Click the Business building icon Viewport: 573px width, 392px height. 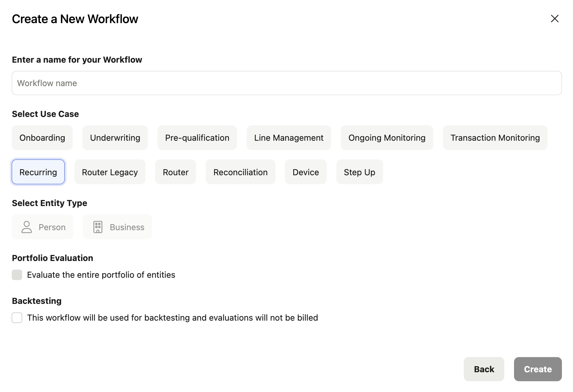coord(98,227)
